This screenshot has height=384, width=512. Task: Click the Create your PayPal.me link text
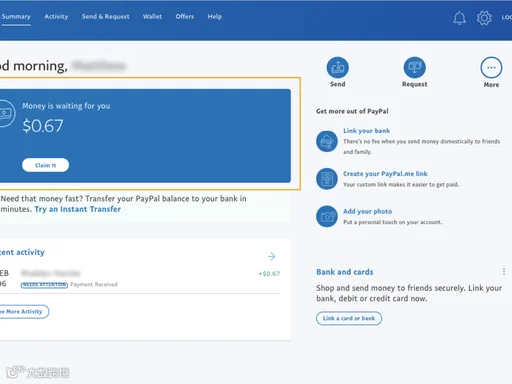[x=385, y=174]
